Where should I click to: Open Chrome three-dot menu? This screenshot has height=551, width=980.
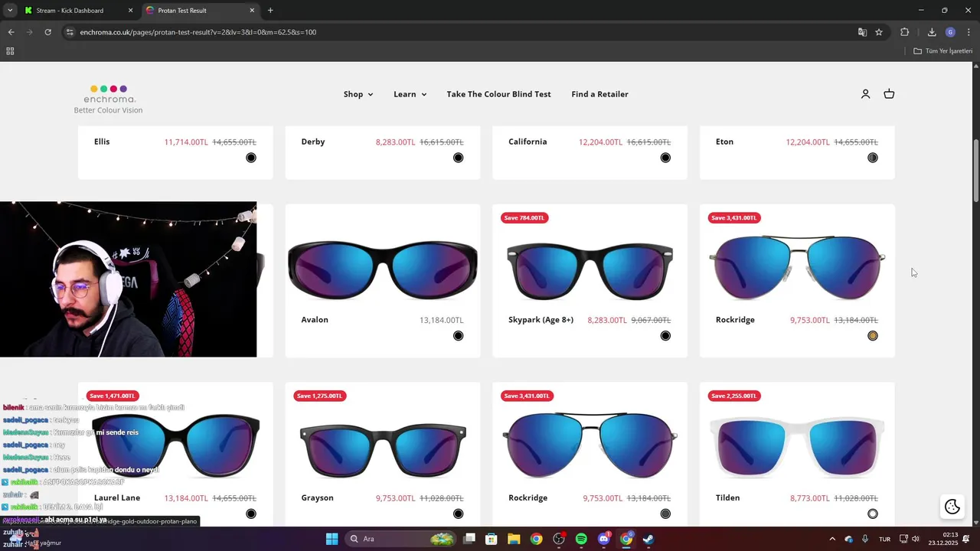pyautogui.click(x=968, y=32)
